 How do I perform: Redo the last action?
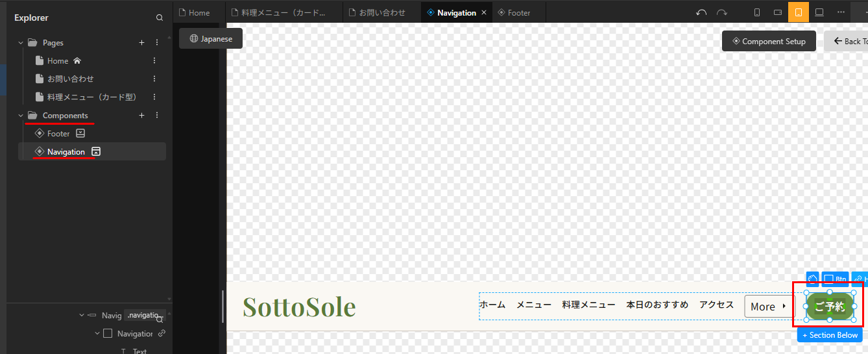coord(722,12)
